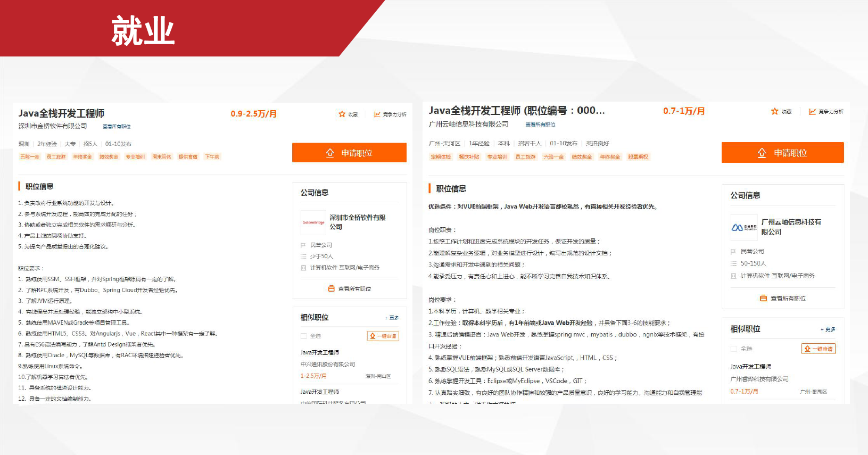Image resolution: width=868 pixels, height=455 pixels.
Task: Click 专业培训 tag on the 金桥软件 listing
Action: [x=135, y=157]
